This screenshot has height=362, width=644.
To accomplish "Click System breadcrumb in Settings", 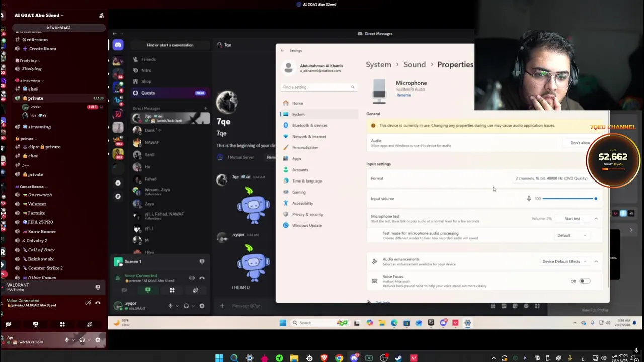I will click(x=378, y=65).
